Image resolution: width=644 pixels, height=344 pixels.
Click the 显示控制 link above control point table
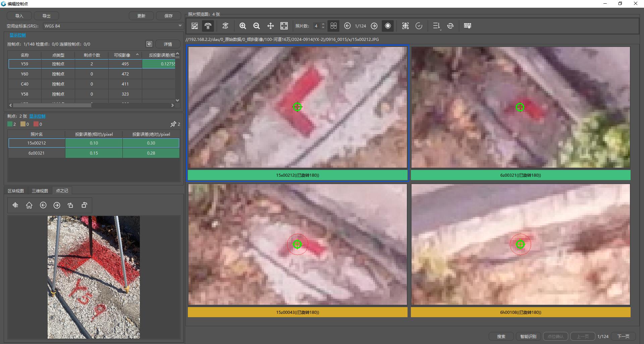click(17, 35)
